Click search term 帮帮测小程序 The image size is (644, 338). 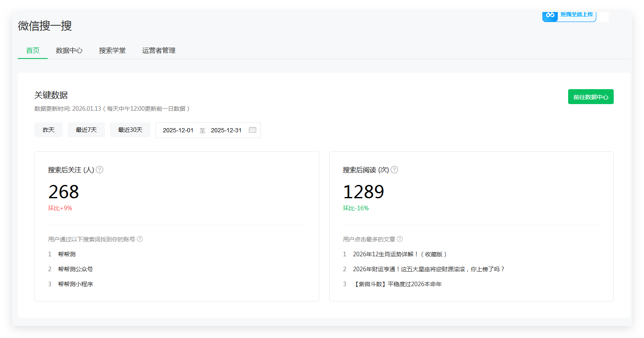point(75,284)
